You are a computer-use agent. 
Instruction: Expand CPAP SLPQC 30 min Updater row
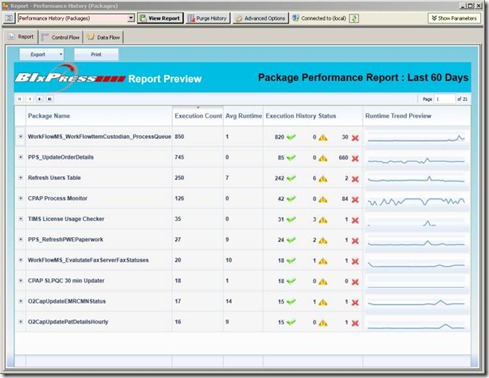coord(20,281)
